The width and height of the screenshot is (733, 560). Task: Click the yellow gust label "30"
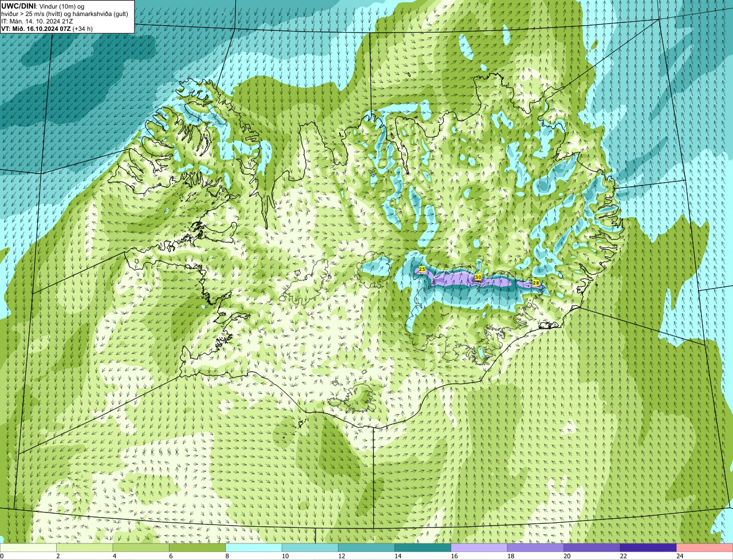click(478, 277)
